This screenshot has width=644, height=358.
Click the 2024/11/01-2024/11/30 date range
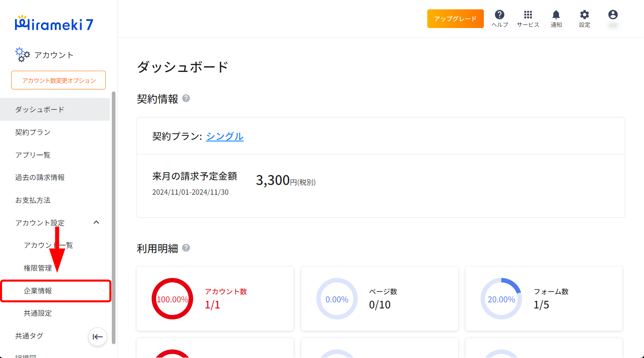pos(190,192)
